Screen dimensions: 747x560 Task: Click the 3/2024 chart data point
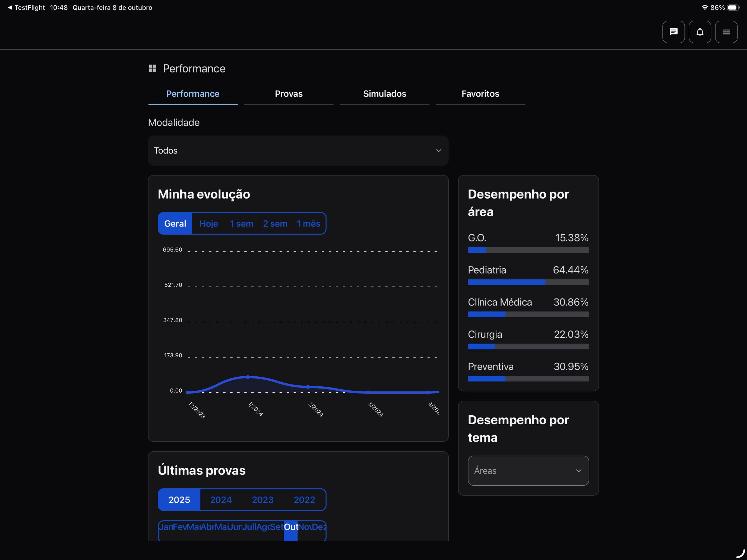(368, 392)
